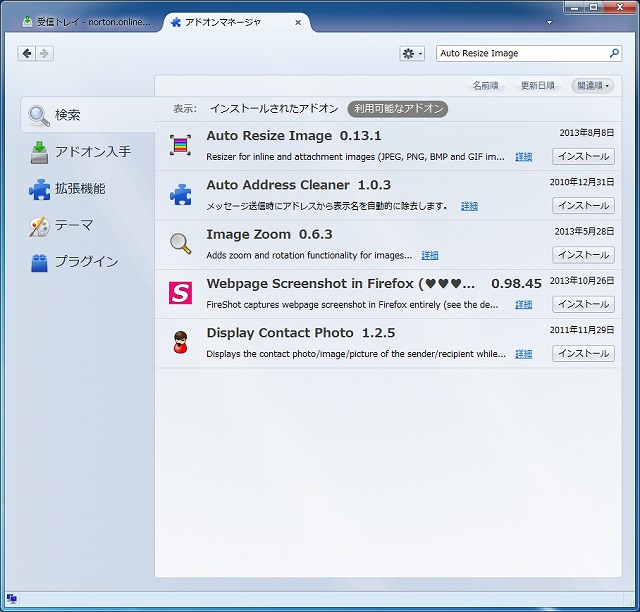Open 詳細 link for Webpage Screenshot in Firefox

click(x=523, y=305)
